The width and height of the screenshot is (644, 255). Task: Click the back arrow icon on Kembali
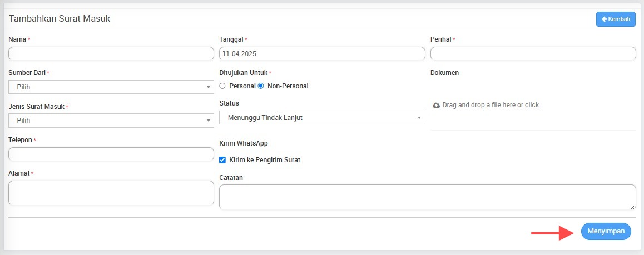[x=604, y=19]
